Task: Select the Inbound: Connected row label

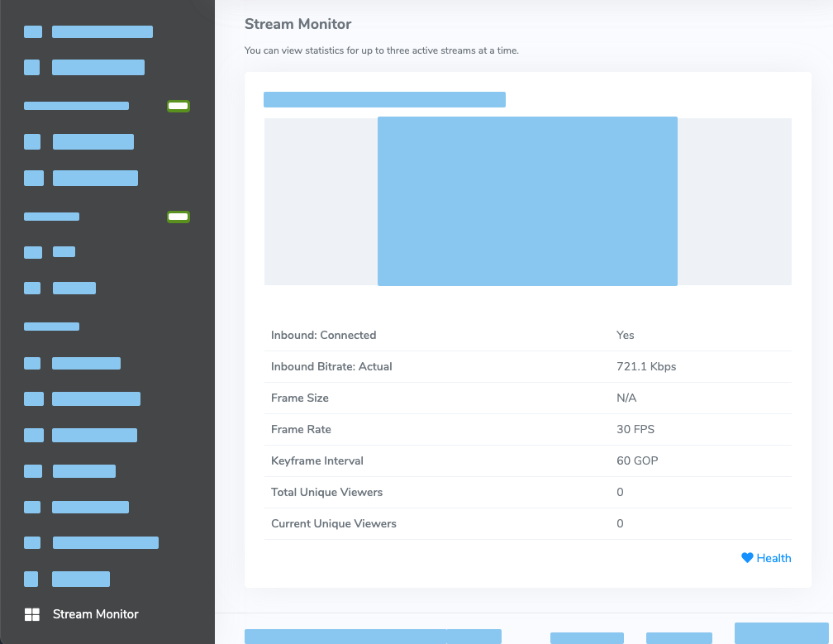Action: pos(324,336)
